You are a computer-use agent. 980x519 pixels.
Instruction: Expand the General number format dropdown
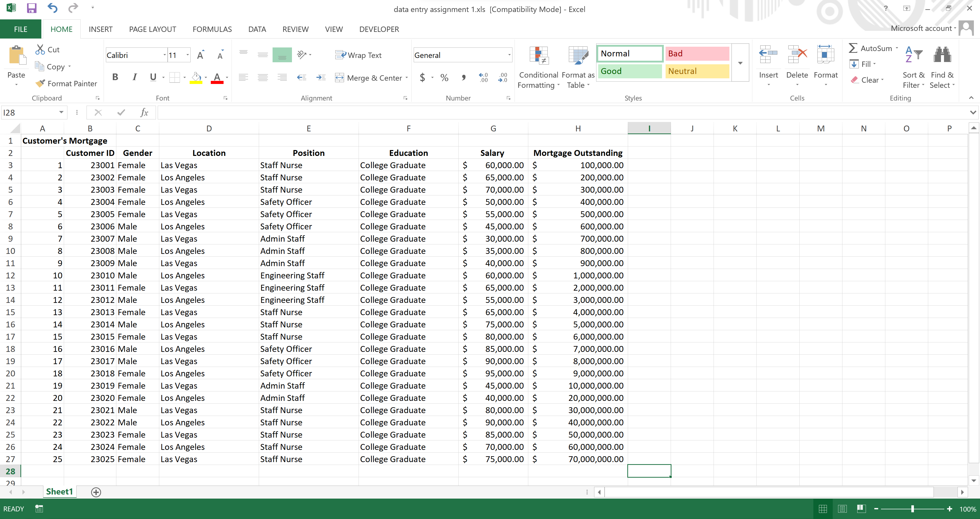[509, 55]
